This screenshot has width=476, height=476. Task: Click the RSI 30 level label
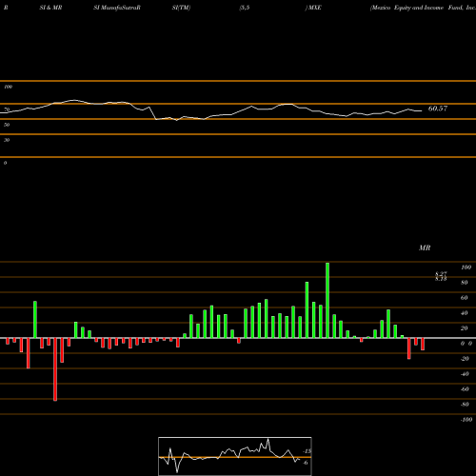[x=7, y=140]
